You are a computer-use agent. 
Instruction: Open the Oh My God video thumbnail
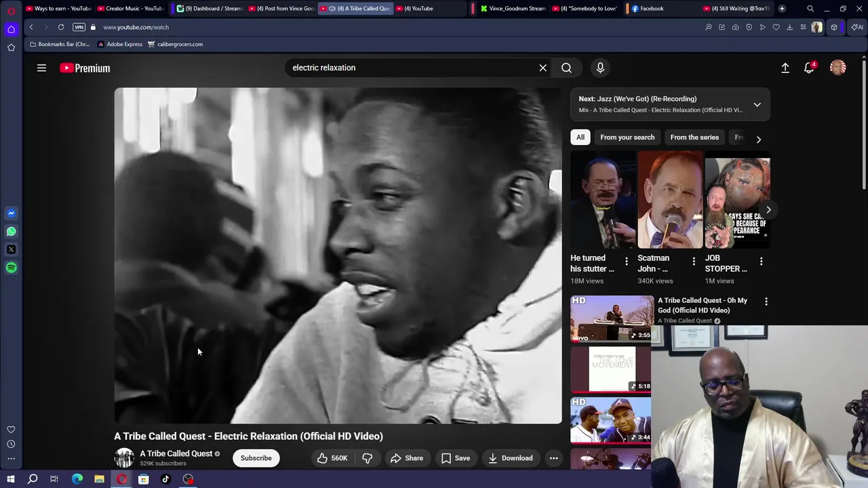click(x=611, y=319)
